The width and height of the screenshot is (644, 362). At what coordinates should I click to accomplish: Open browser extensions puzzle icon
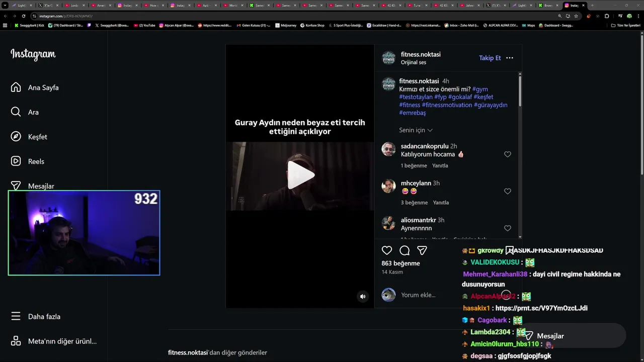[x=607, y=16]
